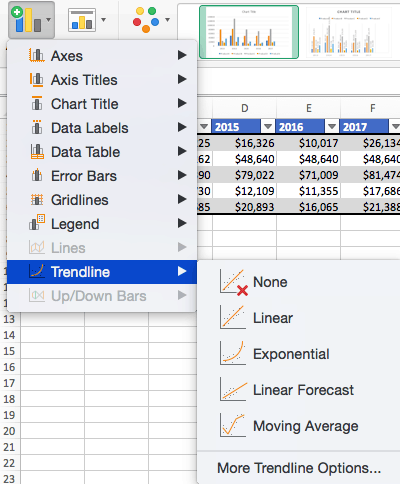Click the Axis Titles menu icon
The image size is (400, 484).
(37, 79)
